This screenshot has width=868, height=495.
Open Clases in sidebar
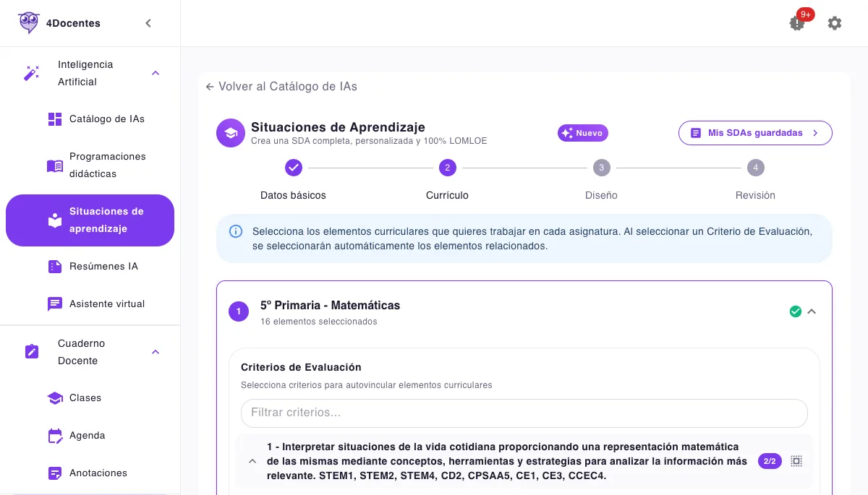click(x=90, y=398)
